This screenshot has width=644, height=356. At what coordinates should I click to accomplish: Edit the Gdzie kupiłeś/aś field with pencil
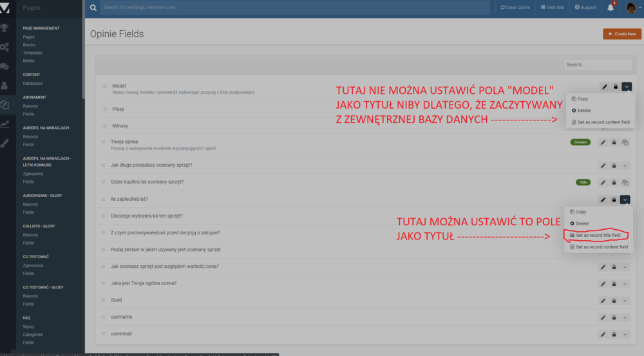603,182
